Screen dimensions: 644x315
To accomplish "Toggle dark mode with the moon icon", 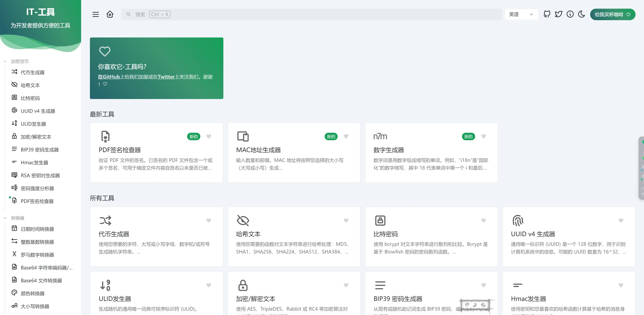I will click(582, 14).
